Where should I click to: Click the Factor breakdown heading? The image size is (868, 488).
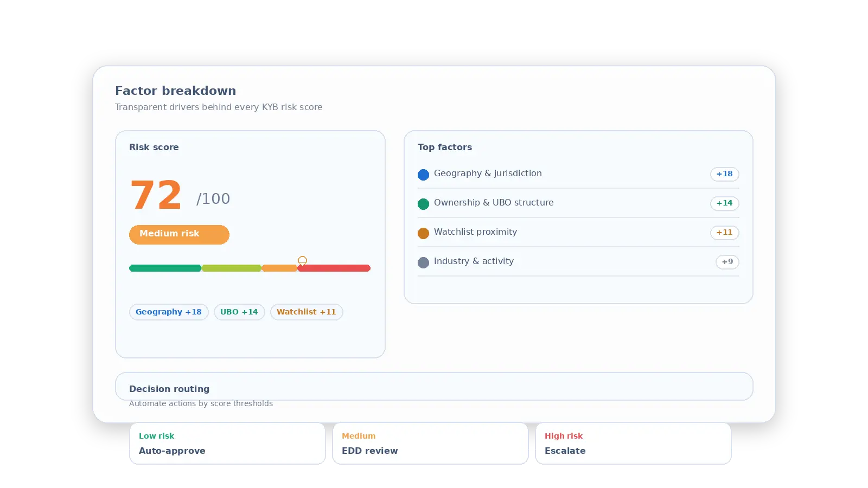175,91
